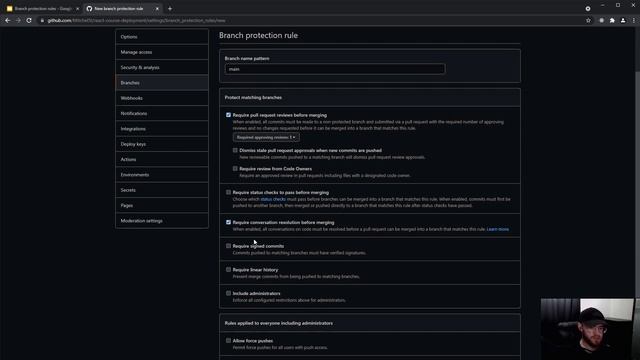Open the 'status checks' link
The image size is (640, 360).
(273, 199)
